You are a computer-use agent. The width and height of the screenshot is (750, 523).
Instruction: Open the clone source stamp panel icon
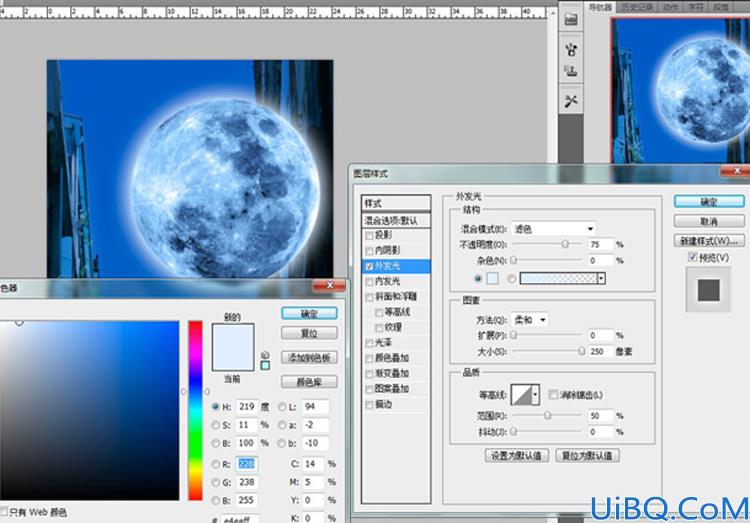(571, 71)
